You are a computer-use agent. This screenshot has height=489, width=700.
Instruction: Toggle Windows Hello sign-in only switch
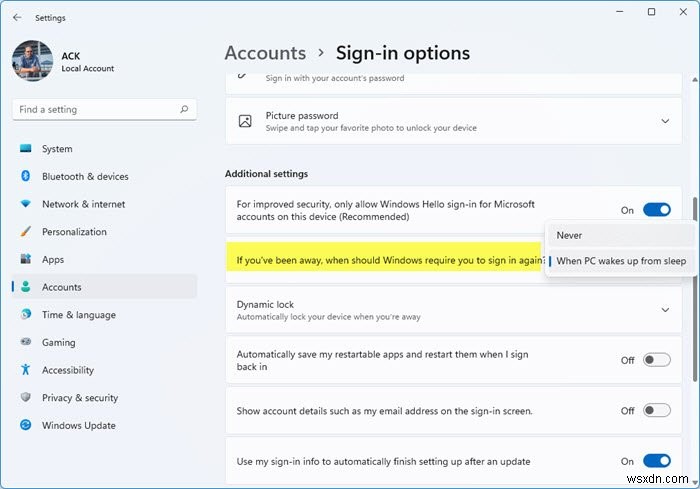click(657, 209)
